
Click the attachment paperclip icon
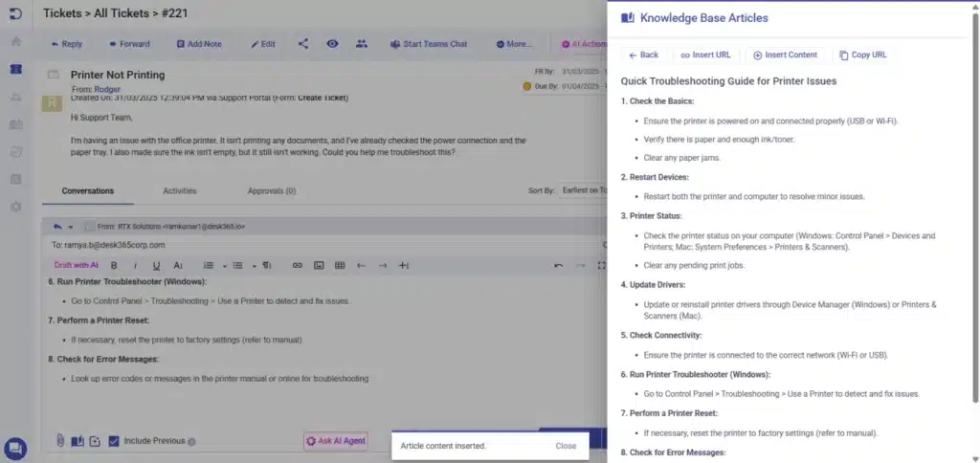[x=59, y=441]
